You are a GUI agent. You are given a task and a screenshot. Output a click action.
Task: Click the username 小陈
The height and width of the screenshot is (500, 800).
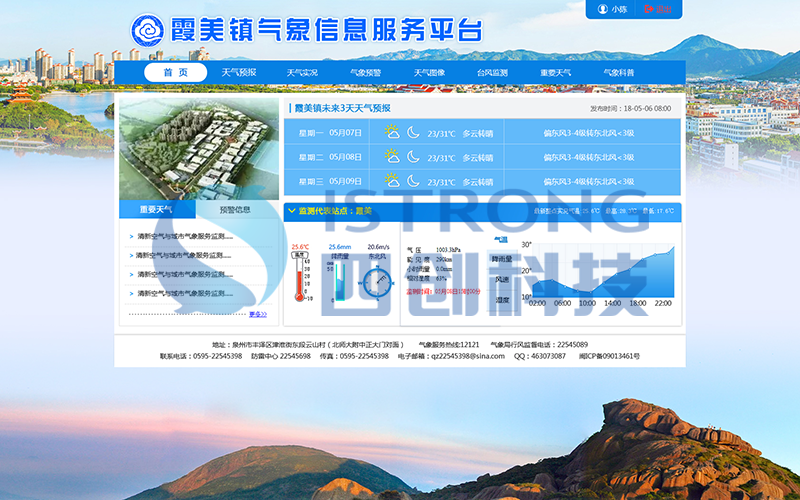click(619, 9)
